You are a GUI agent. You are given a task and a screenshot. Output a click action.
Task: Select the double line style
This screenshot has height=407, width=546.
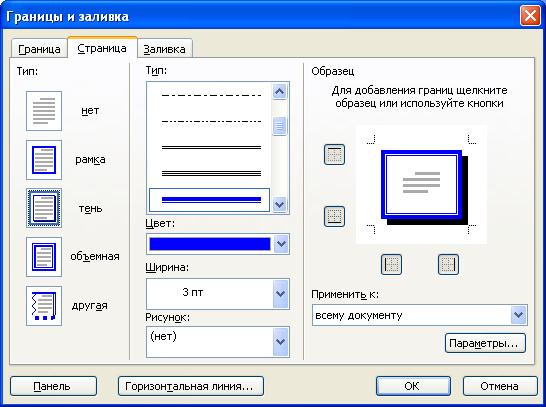[x=211, y=148]
